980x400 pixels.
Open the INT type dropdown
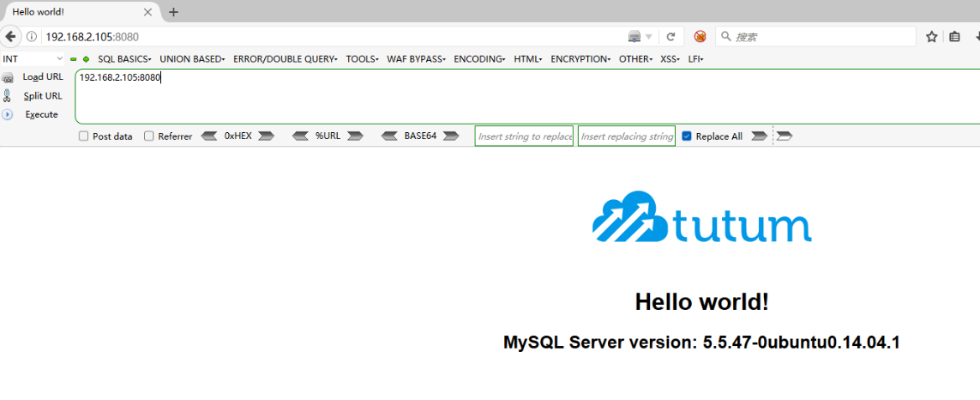[33, 59]
